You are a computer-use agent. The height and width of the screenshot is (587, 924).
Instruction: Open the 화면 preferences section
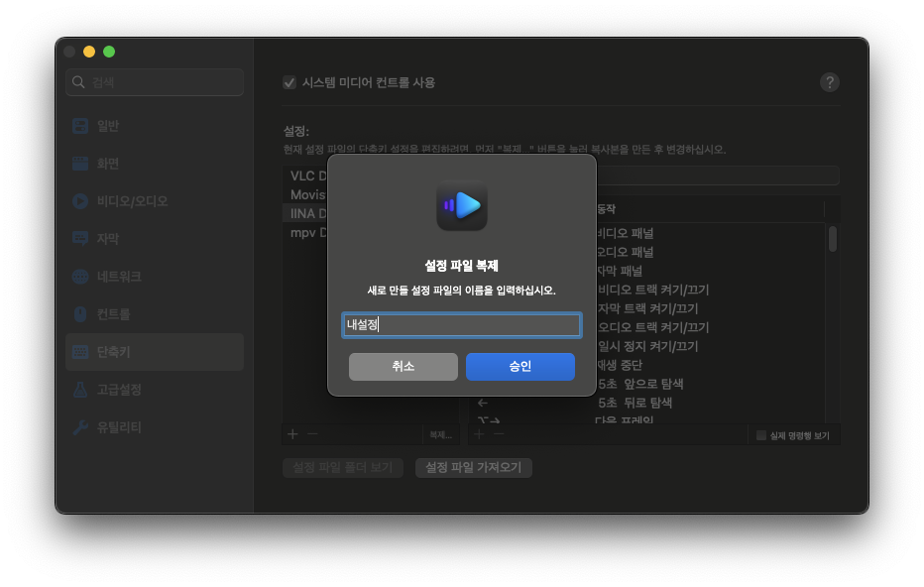pyautogui.click(x=155, y=164)
